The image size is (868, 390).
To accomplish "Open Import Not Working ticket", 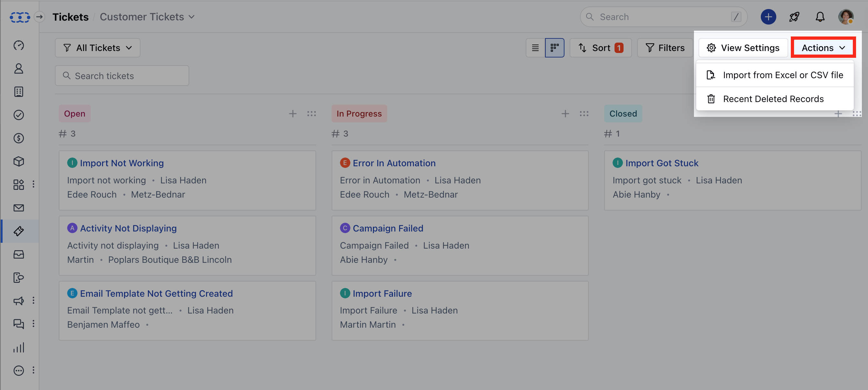I will point(122,163).
